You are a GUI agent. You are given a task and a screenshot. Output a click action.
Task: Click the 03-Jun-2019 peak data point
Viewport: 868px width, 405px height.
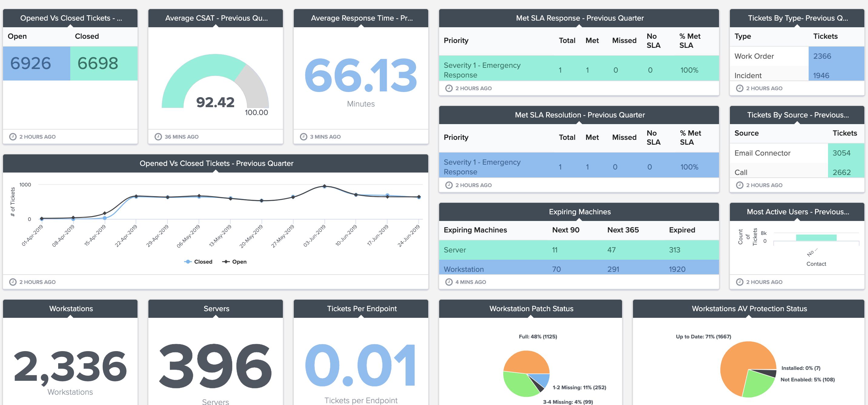(324, 186)
